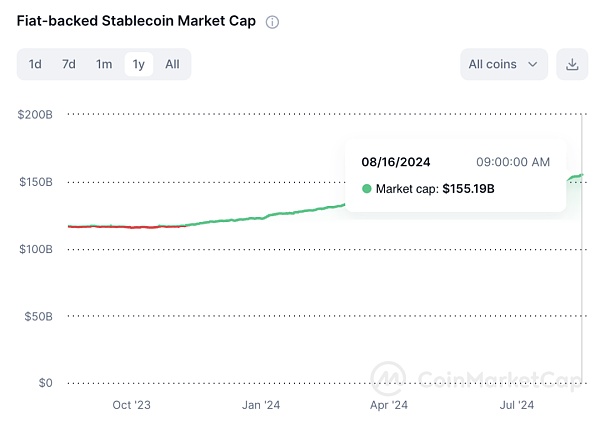
Task: Select the 7d time range
Action: tap(69, 64)
